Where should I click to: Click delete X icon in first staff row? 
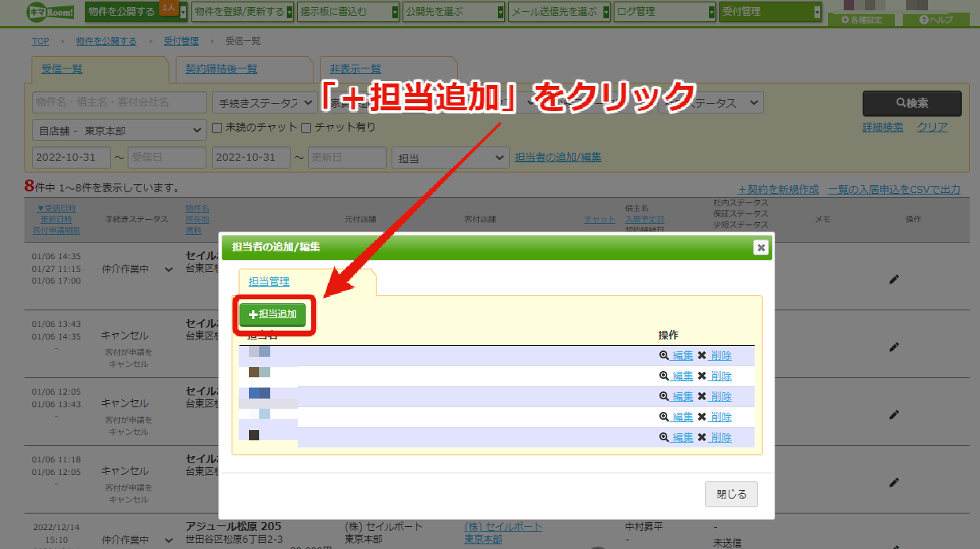coord(702,355)
